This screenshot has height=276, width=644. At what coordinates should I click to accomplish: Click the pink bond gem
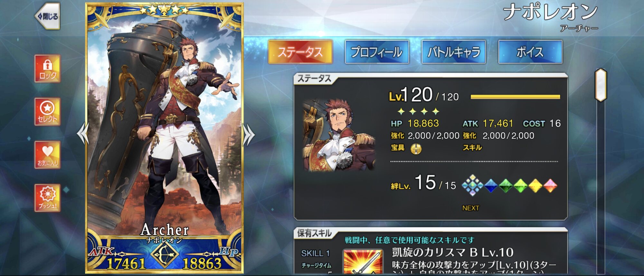pyautogui.click(x=550, y=186)
